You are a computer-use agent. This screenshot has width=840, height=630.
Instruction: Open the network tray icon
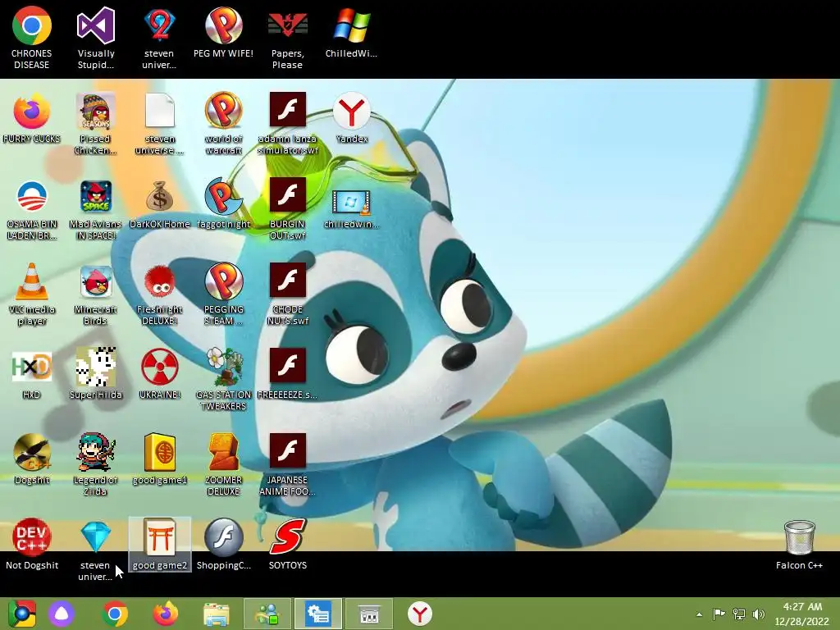[x=739, y=614]
